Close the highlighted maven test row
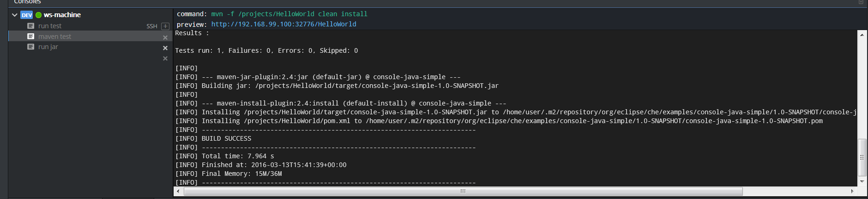This screenshot has height=199, width=868. [x=165, y=37]
